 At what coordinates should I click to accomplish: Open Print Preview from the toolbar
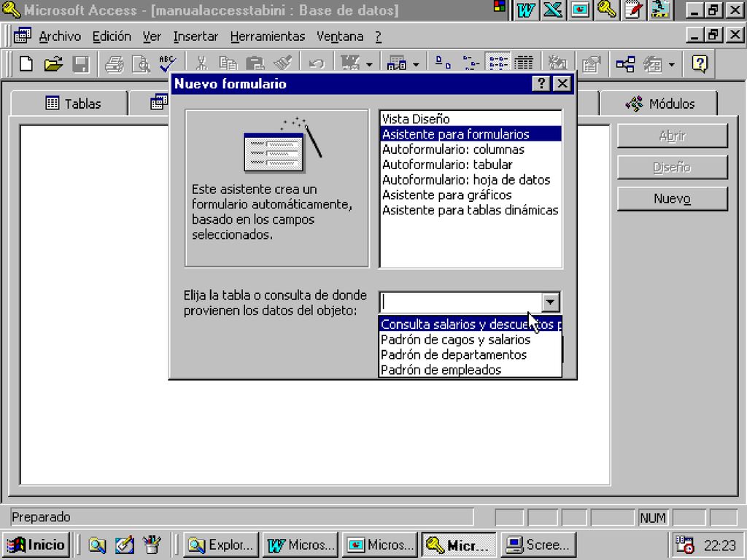[141, 63]
